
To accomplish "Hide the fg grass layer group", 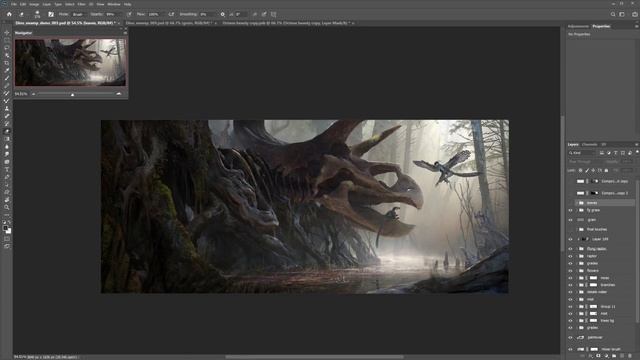I will [571, 210].
